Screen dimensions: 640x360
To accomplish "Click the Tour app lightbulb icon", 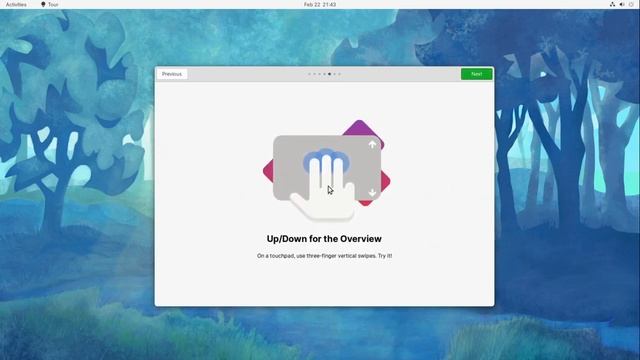I will point(43,4).
